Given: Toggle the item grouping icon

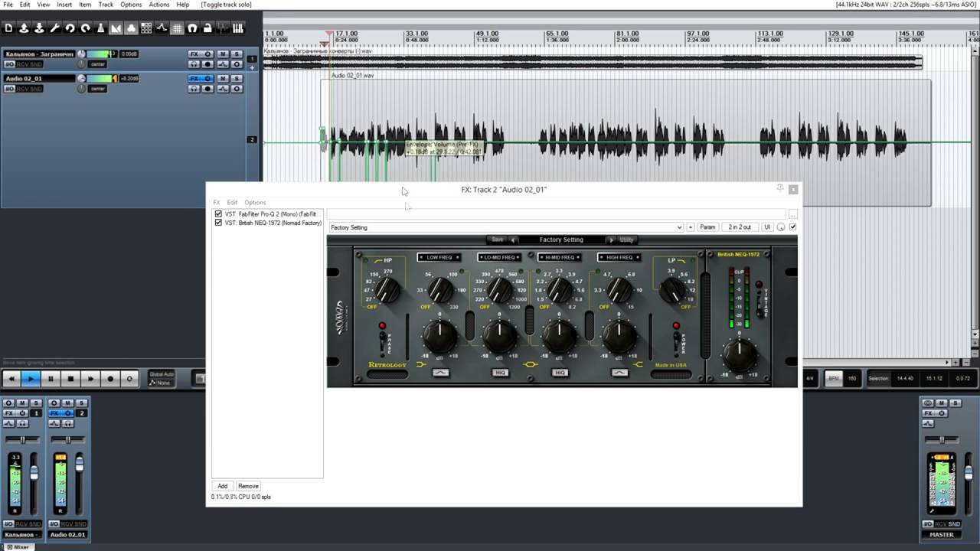Looking at the screenshot, I should 131,28.
